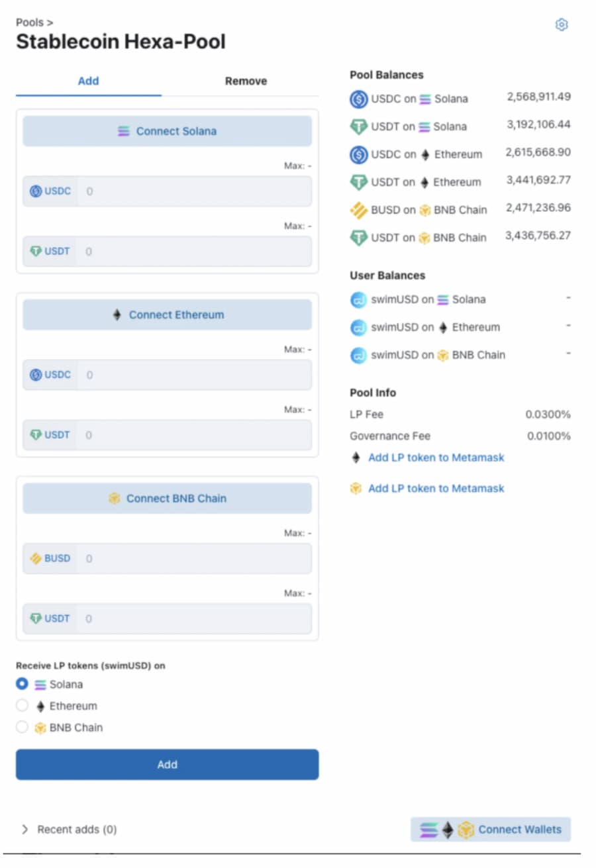Focus Ethereum USDT amount input
The width and height of the screenshot is (596, 868).
pyautogui.click(x=194, y=435)
